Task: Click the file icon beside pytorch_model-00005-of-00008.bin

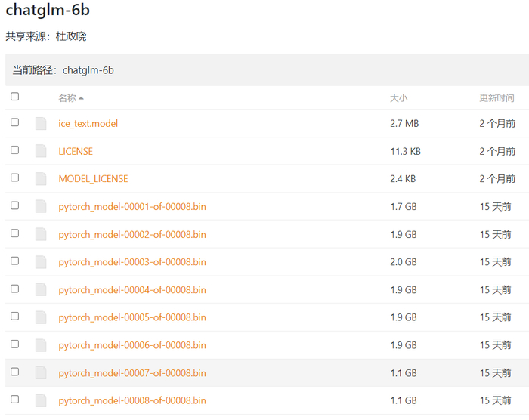Action: [41, 317]
